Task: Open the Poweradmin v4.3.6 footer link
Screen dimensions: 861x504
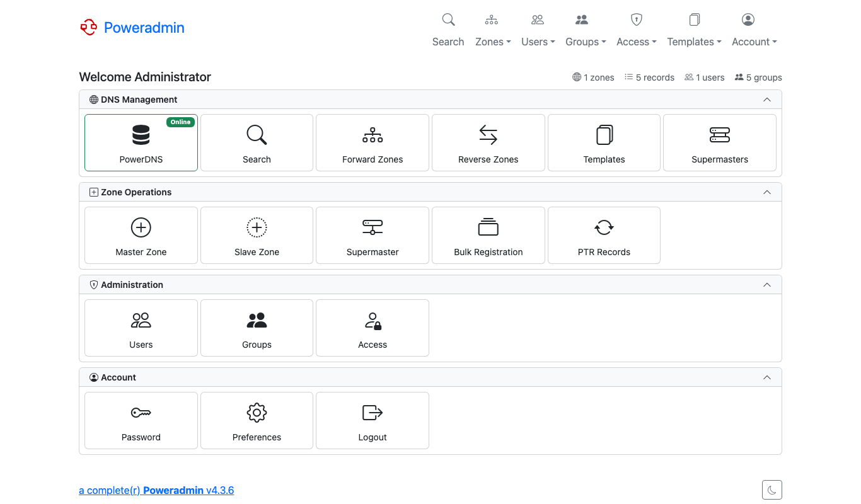Action: tap(156, 490)
